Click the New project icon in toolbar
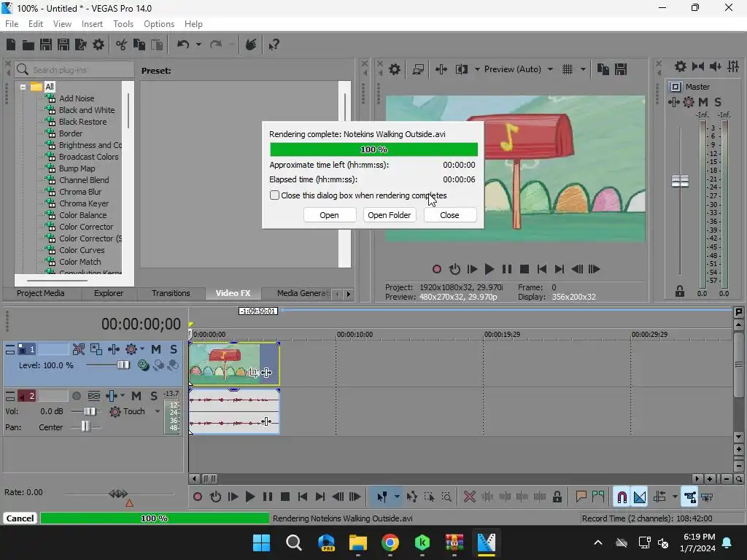 [11, 44]
